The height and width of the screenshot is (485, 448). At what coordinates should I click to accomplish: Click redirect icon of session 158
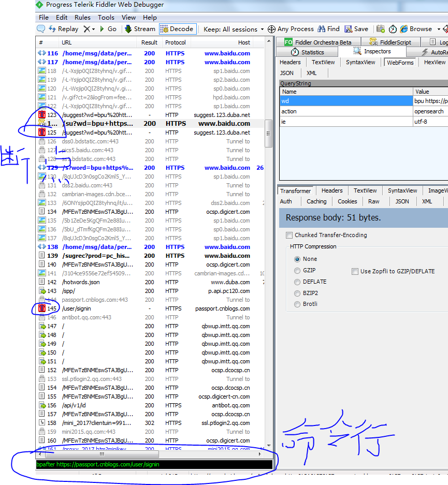click(41, 423)
